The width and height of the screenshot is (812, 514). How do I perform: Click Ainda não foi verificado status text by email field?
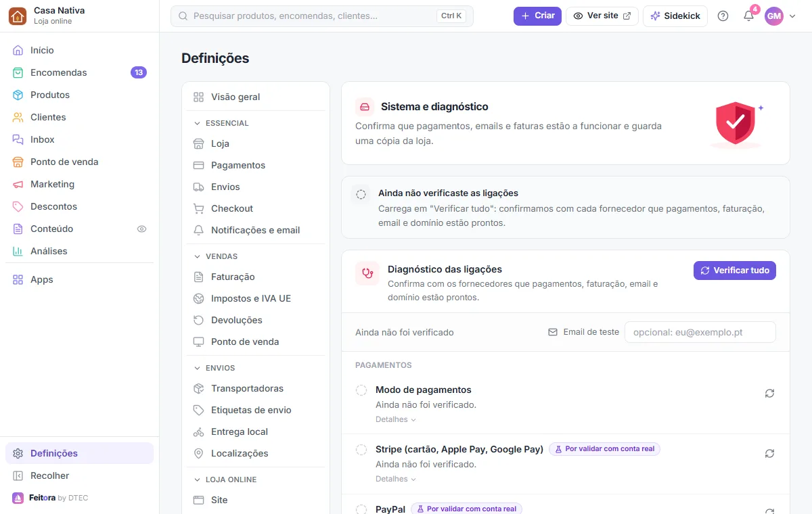(x=405, y=332)
